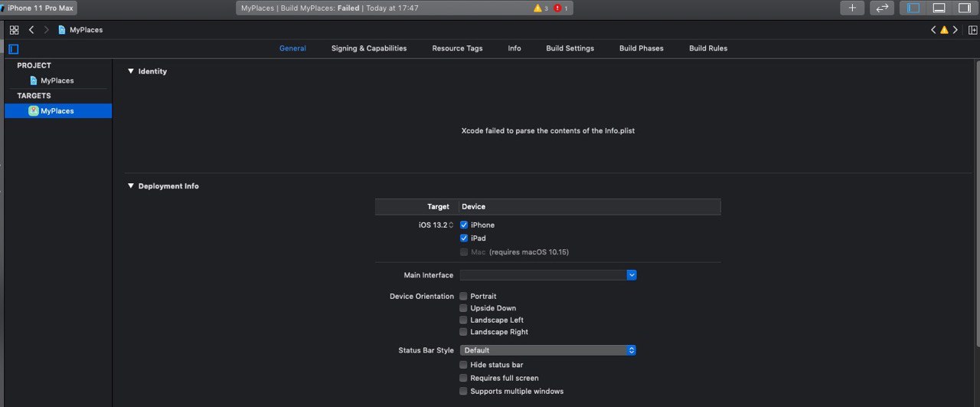Screen dimensions: 980x407
Task: Click the MyPlaces jump bar breadcrumb text
Action: [x=87, y=30]
